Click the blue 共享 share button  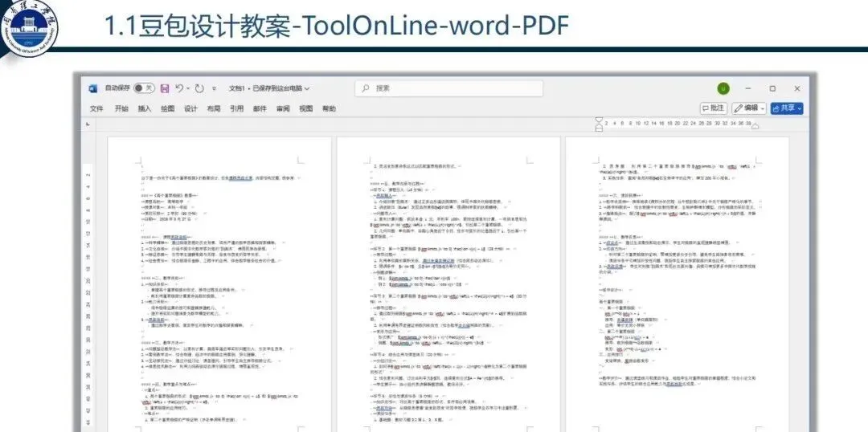coord(787,108)
